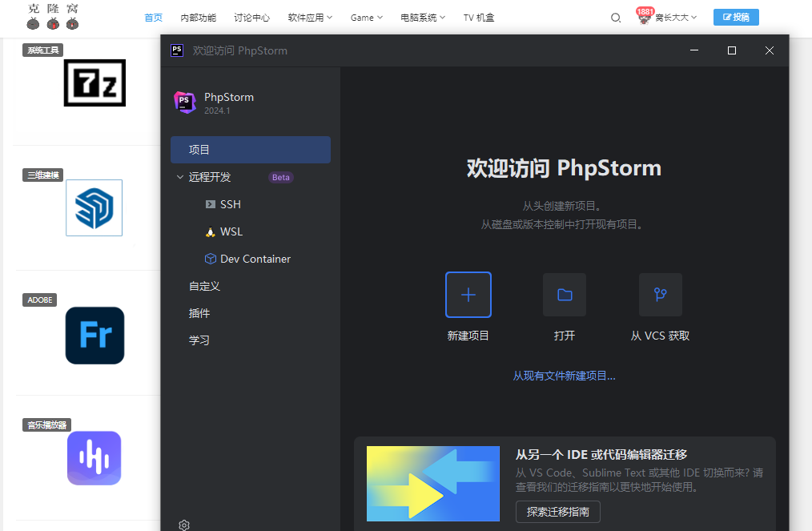Click the PhpStorm logo in sidebar
The height and width of the screenshot is (531, 812).
pyautogui.click(x=185, y=102)
